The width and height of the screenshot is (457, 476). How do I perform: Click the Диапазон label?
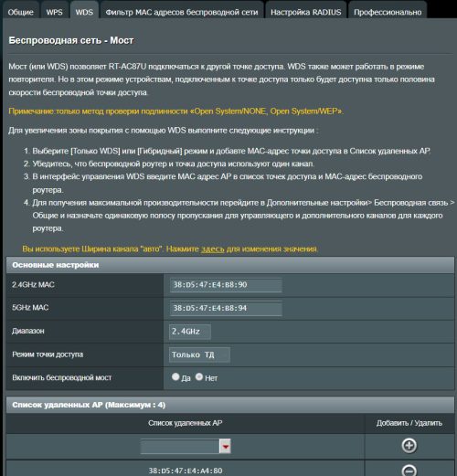[28, 331]
